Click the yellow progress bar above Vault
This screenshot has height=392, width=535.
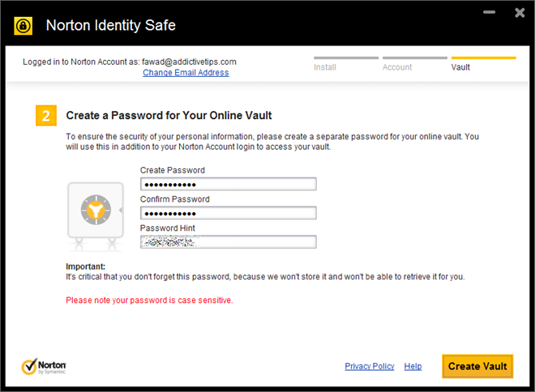pyautogui.click(x=483, y=58)
